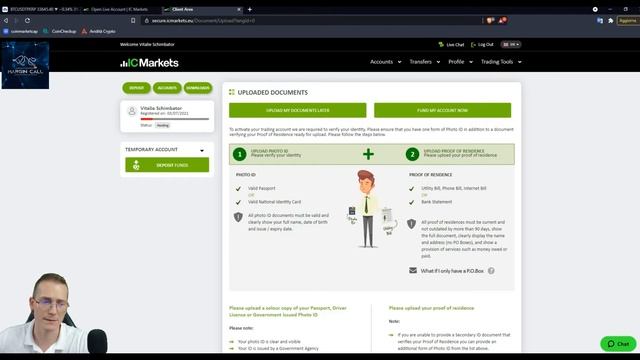Go back with the browser back arrow
The height and width of the screenshot is (360, 640).
click(x=6, y=20)
